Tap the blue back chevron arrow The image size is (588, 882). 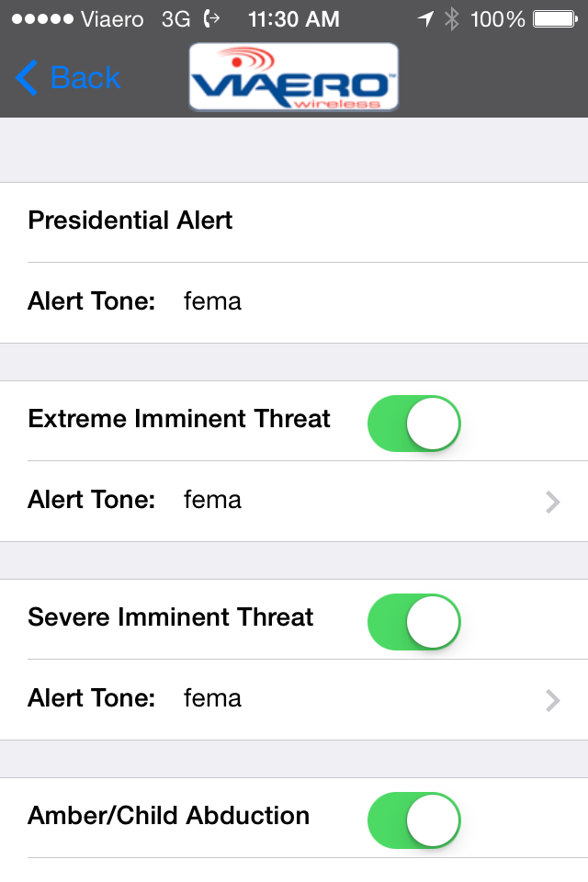pos(28,78)
